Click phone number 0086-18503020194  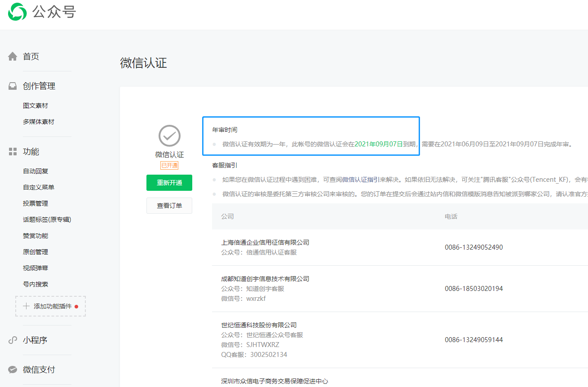474,289
